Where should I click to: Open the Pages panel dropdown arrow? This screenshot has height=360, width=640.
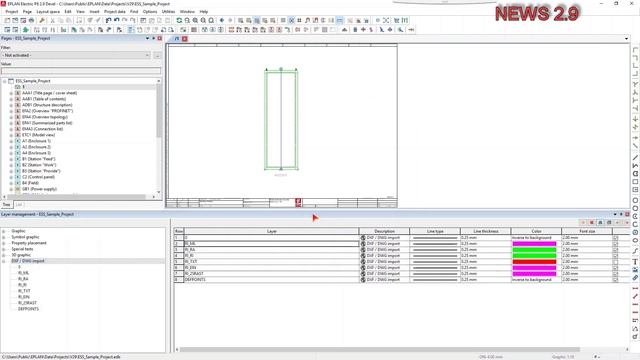[147, 38]
